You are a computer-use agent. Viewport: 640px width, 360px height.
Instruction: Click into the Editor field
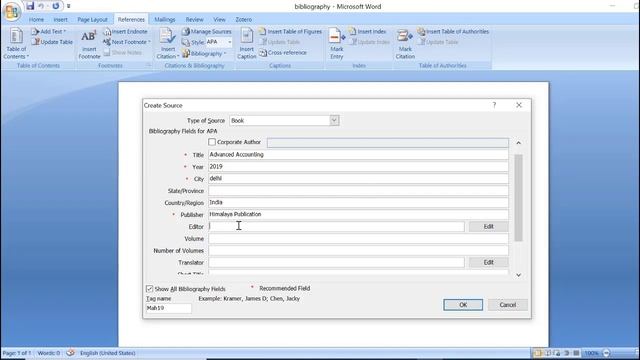tap(336, 227)
